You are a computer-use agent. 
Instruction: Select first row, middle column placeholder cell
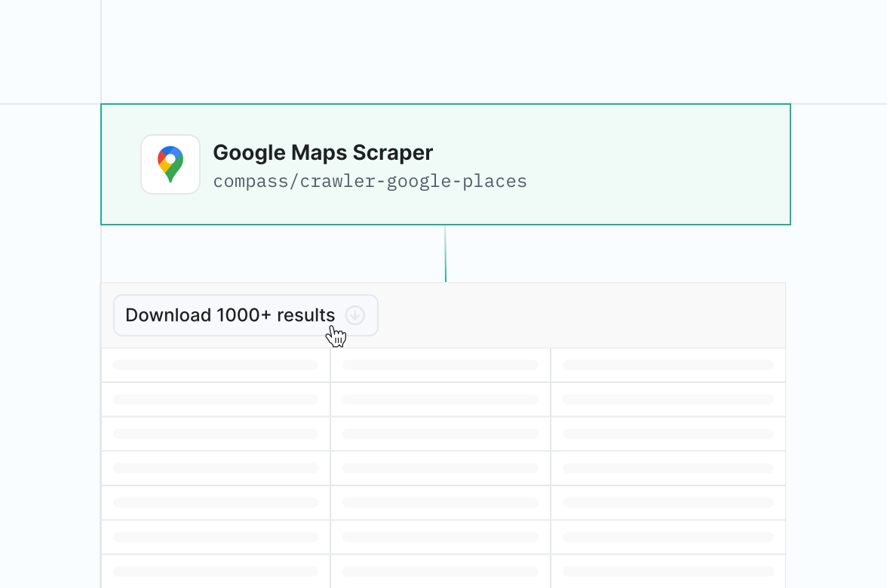pos(440,365)
